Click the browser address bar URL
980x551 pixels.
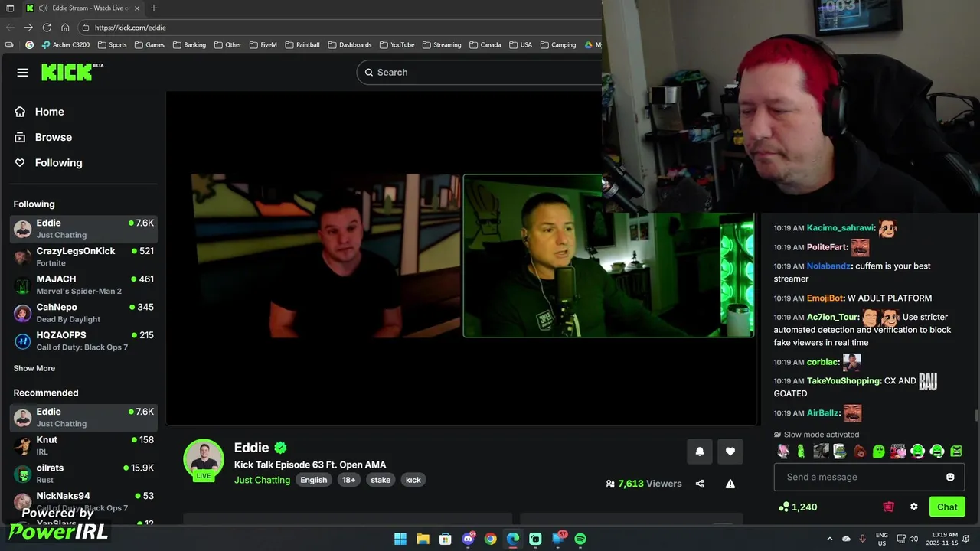130,28
